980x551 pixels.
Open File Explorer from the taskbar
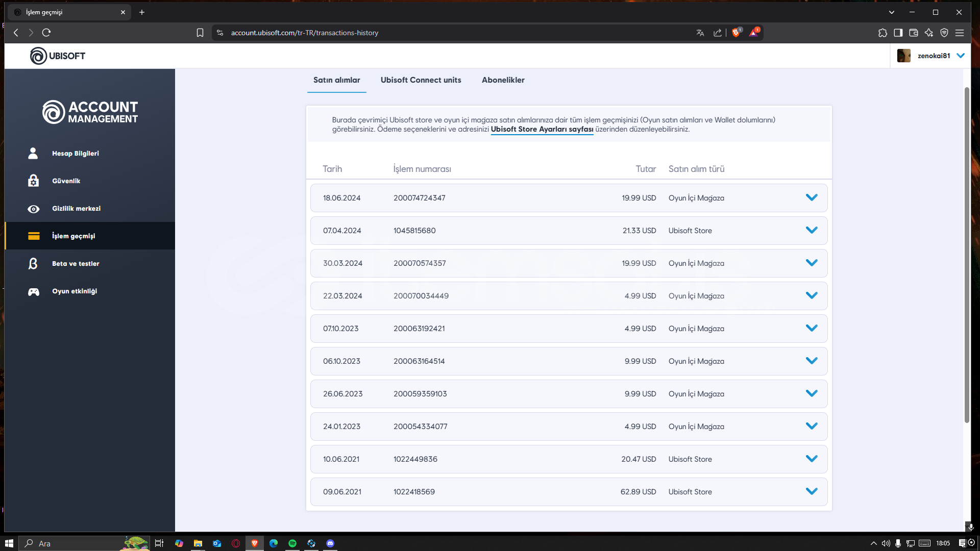point(198,543)
